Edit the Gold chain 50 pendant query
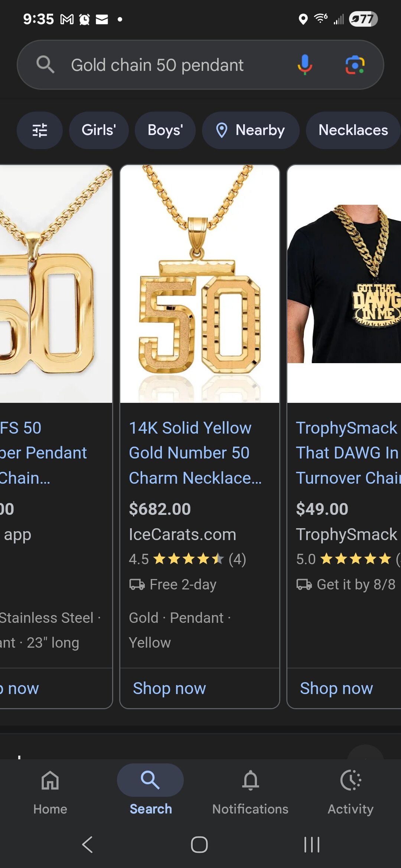The image size is (401, 868). pos(157,65)
